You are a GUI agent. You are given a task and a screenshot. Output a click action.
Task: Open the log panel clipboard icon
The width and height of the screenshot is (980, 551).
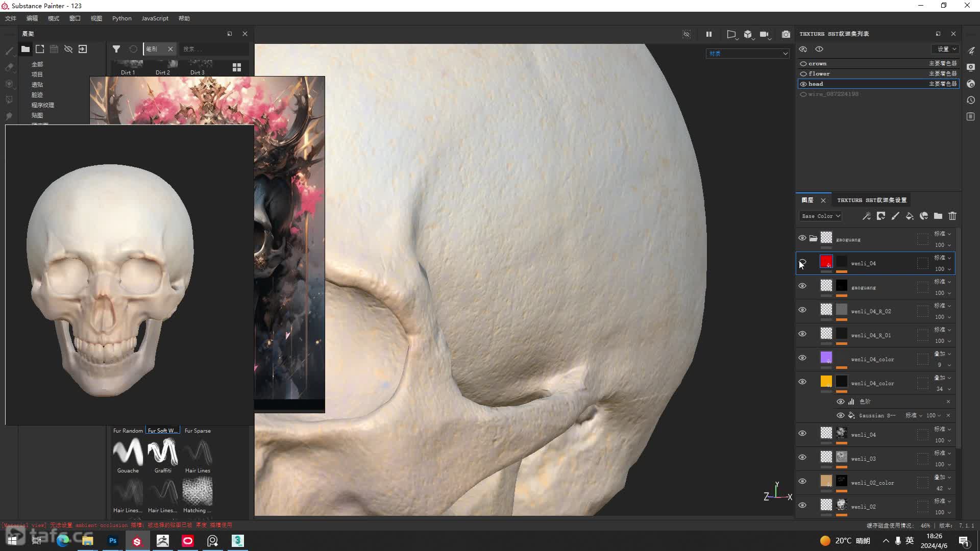pyautogui.click(x=971, y=117)
